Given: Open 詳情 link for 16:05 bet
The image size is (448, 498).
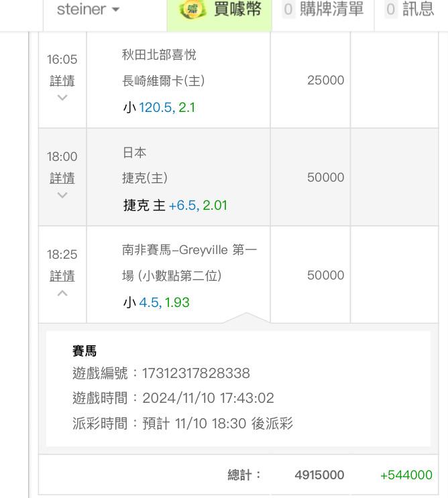Looking at the screenshot, I should (62, 81).
